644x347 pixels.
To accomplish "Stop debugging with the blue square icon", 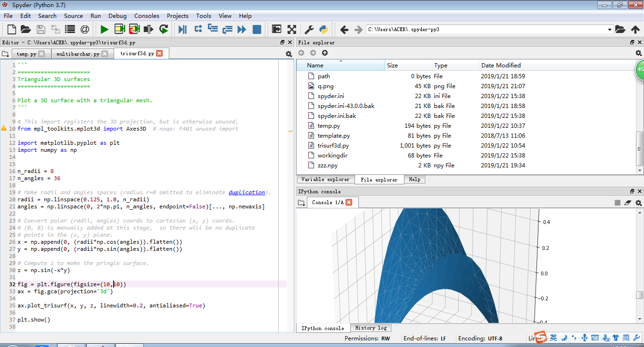I will (257, 30).
